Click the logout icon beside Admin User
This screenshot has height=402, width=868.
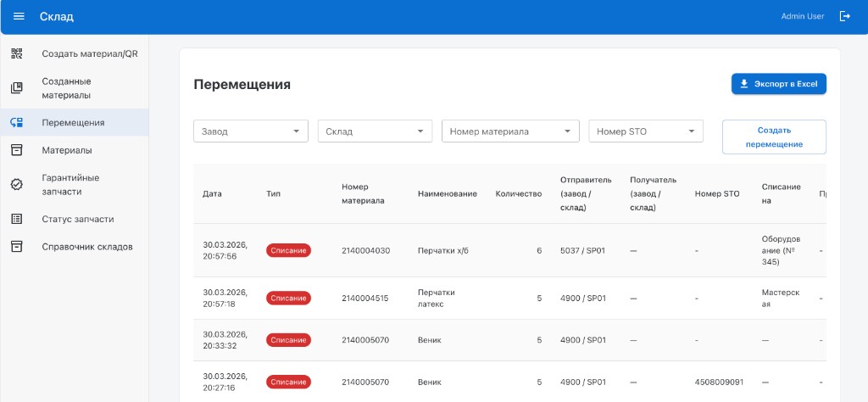844,17
